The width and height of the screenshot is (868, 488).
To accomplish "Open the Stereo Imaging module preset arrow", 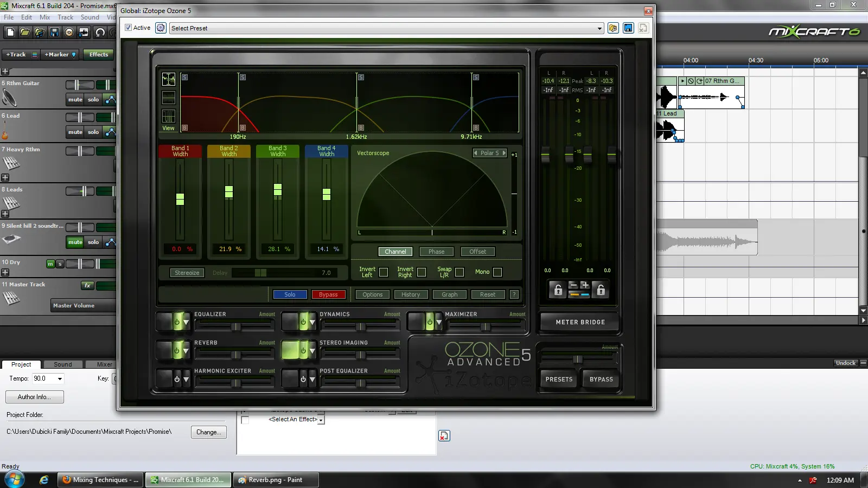I will point(312,351).
